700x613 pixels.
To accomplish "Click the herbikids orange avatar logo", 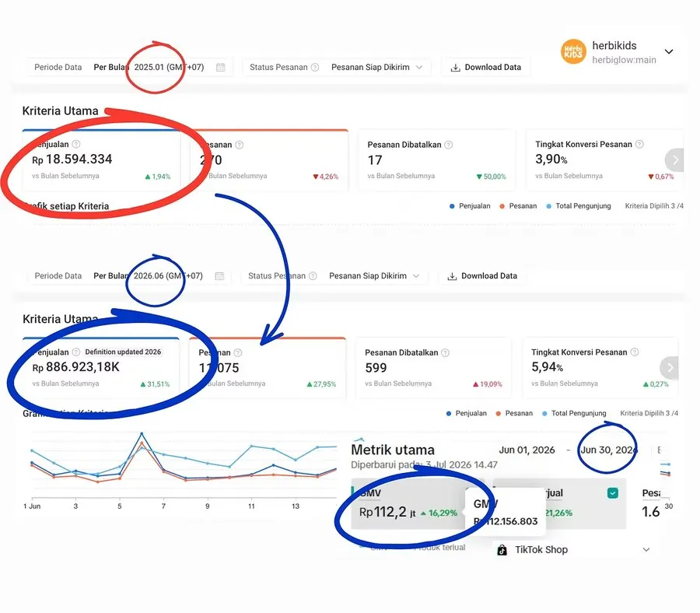I will point(573,51).
